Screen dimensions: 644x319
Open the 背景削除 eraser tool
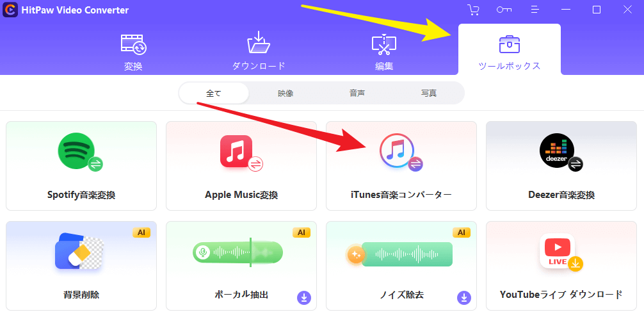(79, 250)
